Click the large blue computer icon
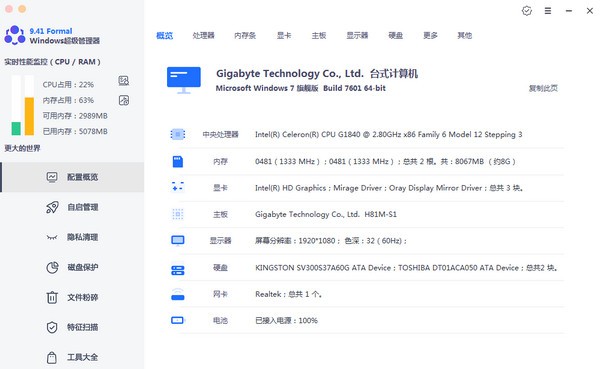This screenshot has width=600, height=369. pyautogui.click(x=184, y=80)
